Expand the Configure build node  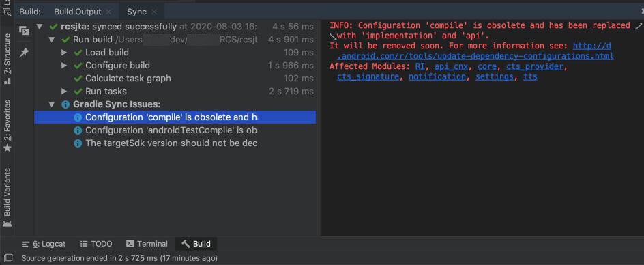pos(64,66)
